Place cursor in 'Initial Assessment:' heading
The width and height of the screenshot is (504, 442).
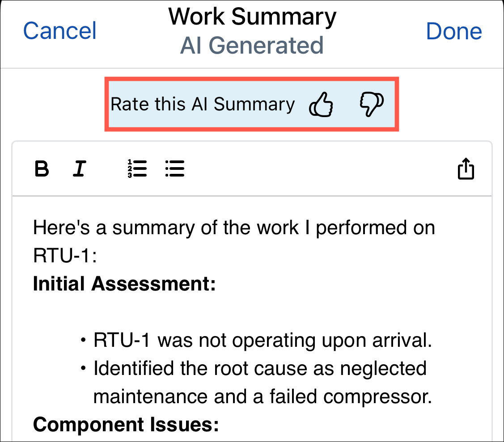[x=124, y=284]
